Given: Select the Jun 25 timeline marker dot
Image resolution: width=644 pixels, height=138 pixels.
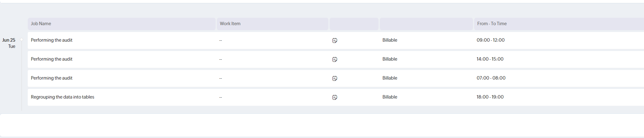Looking at the screenshot, I should tap(21, 39).
